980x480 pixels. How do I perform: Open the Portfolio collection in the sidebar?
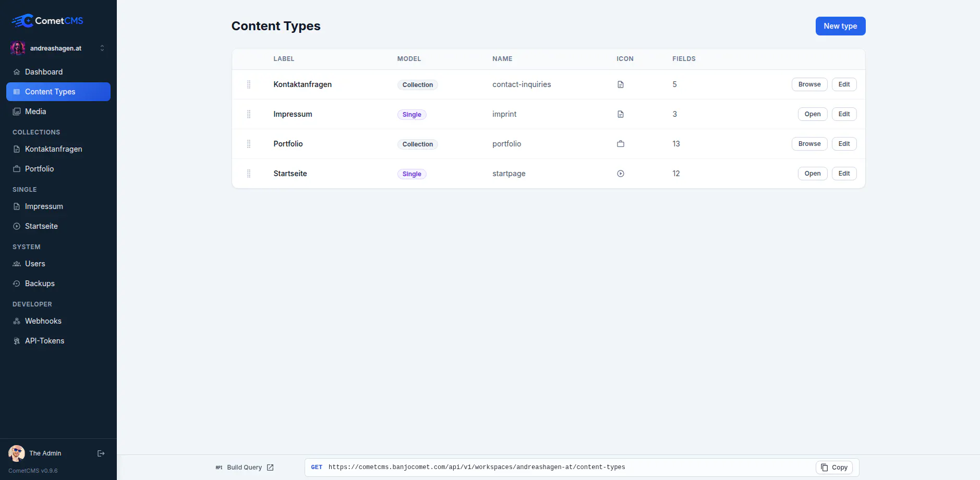58,169
